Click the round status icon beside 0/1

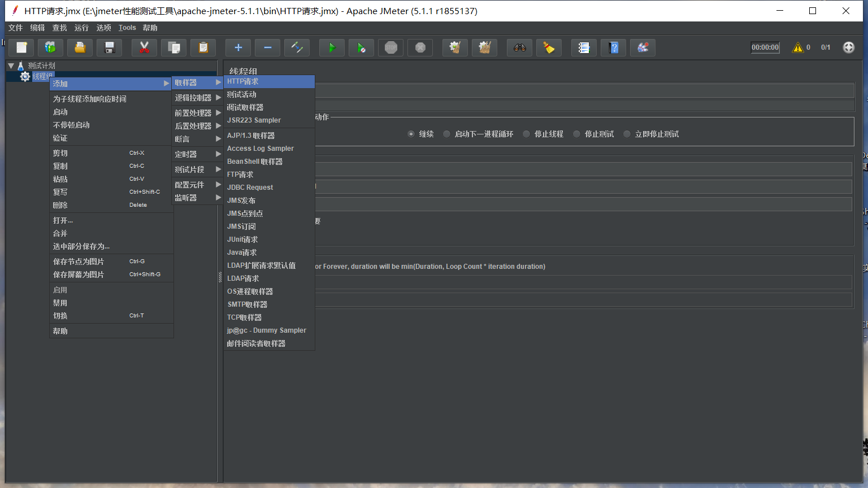click(849, 47)
